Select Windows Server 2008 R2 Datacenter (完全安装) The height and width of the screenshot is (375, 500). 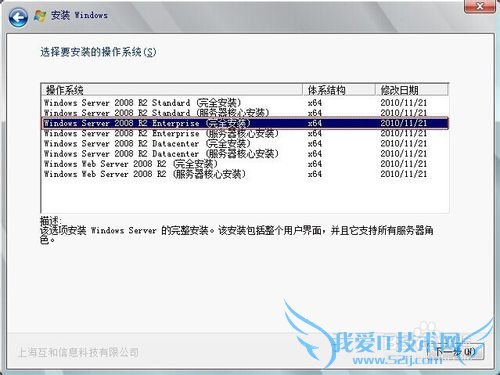pyautogui.click(x=245, y=144)
